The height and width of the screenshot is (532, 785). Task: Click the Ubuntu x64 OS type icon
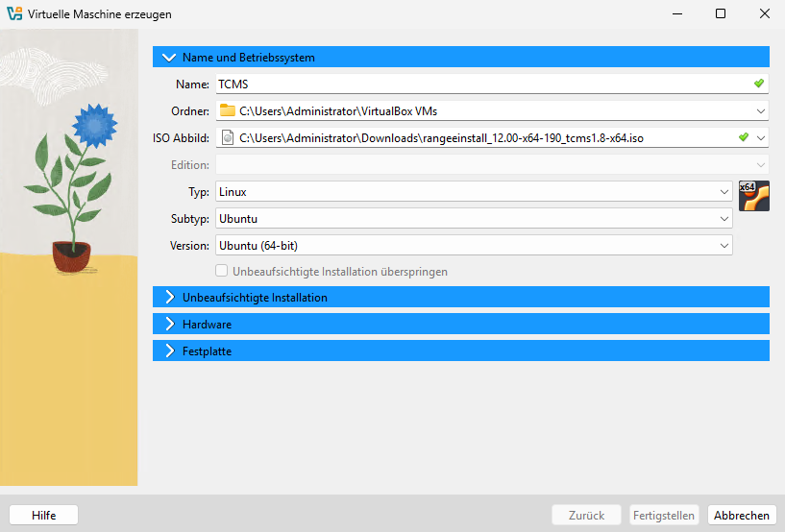pyautogui.click(x=753, y=196)
